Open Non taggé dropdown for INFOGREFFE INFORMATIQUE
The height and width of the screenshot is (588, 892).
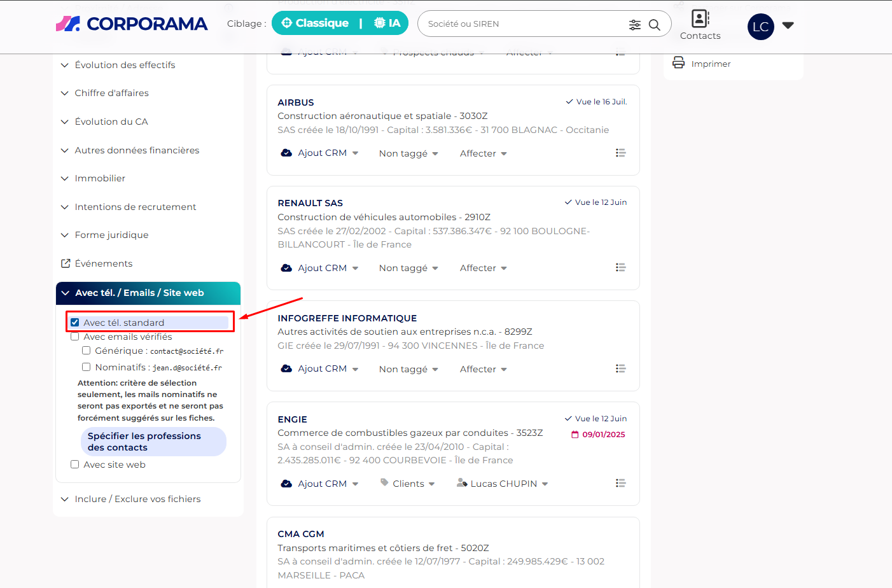pos(408,369)
